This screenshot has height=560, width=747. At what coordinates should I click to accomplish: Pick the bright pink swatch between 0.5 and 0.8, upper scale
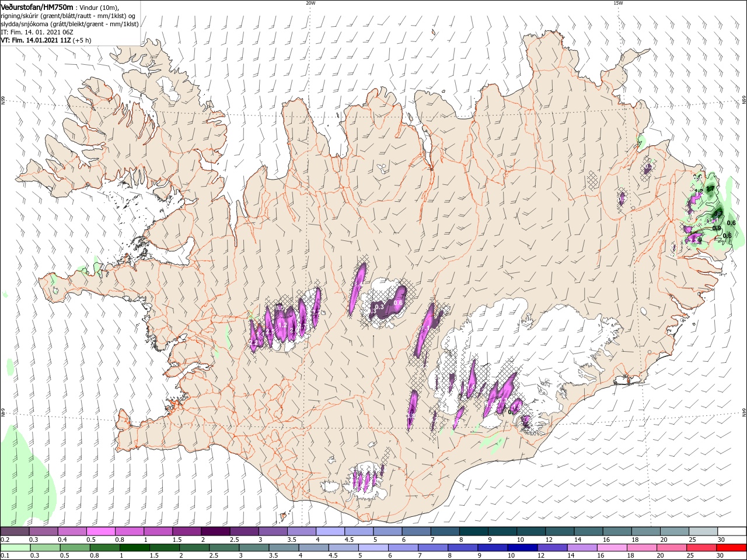(100, 531)
